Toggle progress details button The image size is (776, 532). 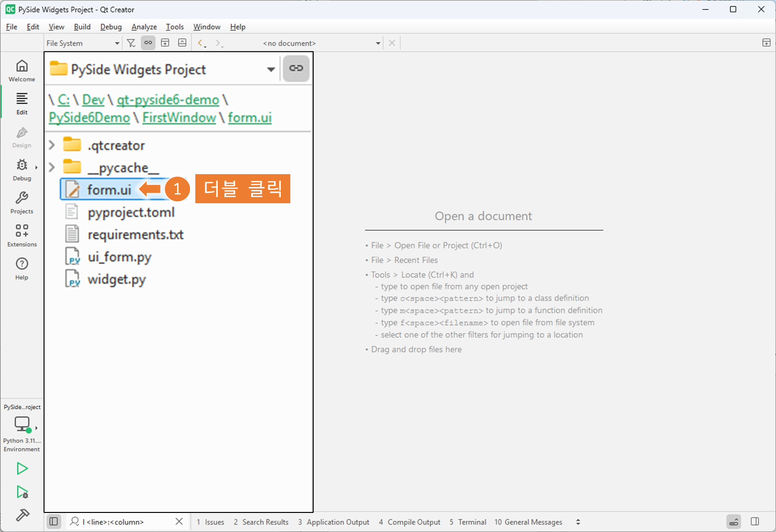click(x=734, y=522)
